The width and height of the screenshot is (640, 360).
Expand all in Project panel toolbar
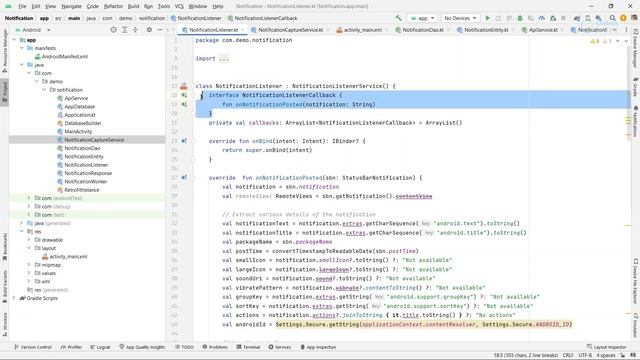pos(124,30)
